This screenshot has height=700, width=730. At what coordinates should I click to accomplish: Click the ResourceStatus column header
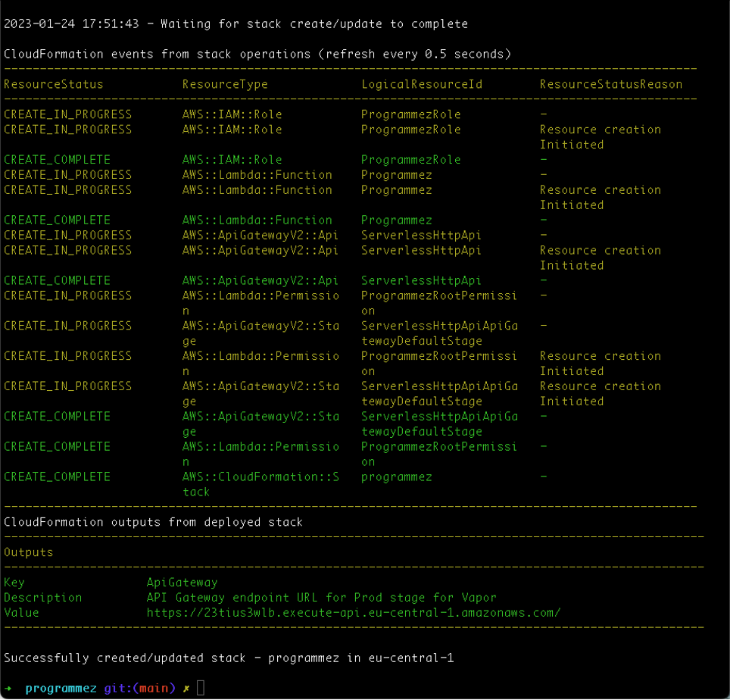[x=54, y=84]
